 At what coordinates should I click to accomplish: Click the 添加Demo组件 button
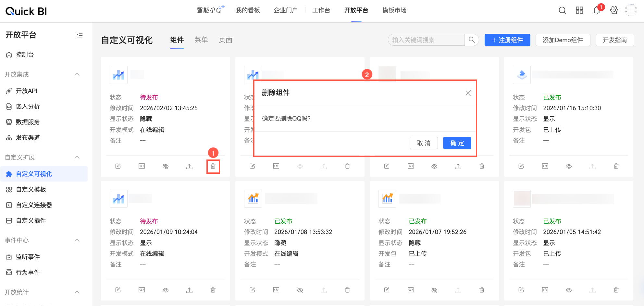pyautogui.click(x=563, y=40)
